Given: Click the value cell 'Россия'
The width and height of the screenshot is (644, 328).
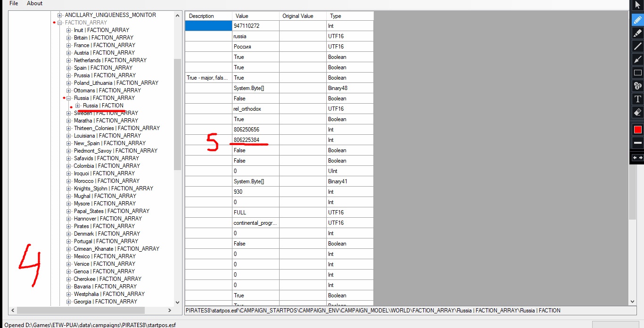Looking at the screenshot, I should click(256, 47).
